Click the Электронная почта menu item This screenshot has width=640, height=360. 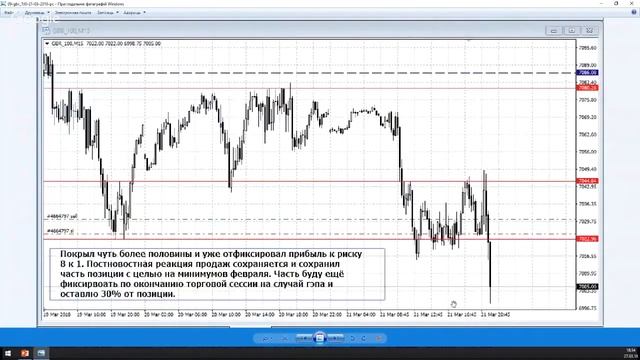click(73, 13)
